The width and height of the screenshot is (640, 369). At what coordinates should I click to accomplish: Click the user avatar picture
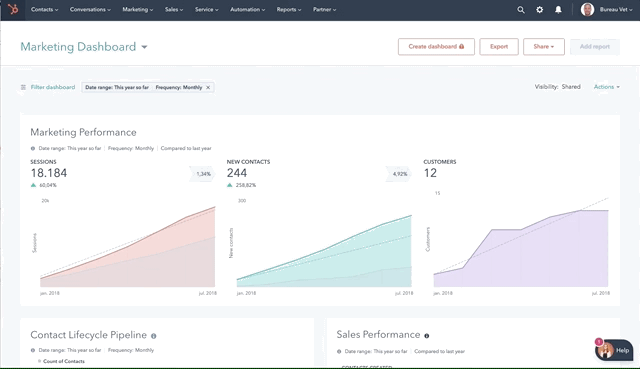(x=587, y=9)
